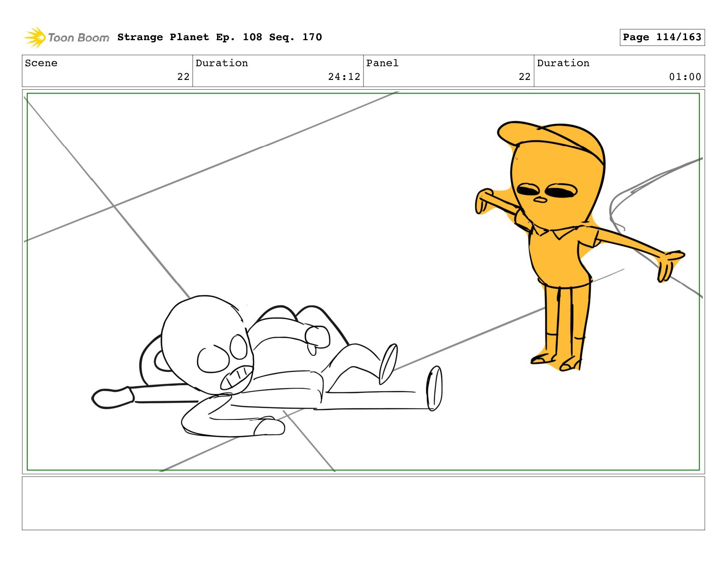
Task: Click the panel duration value 01:00
Action: coord(685,77)
